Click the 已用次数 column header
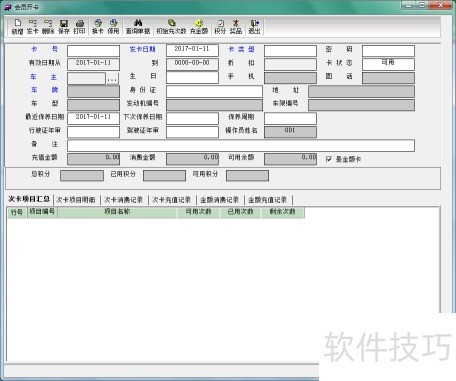Image resolution: width=456 pixels, height=381 pixels. coord(241,212)
